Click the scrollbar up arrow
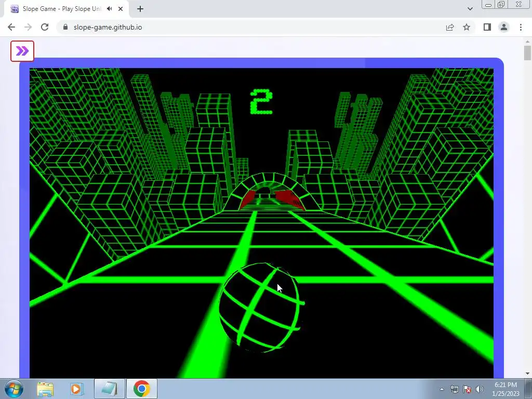The image size is (532, 399). coord(527,42)
